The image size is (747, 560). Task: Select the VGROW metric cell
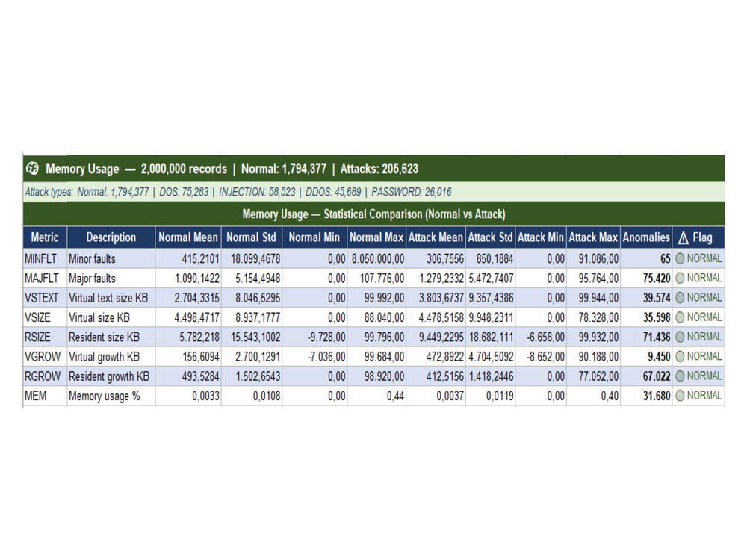45,356
